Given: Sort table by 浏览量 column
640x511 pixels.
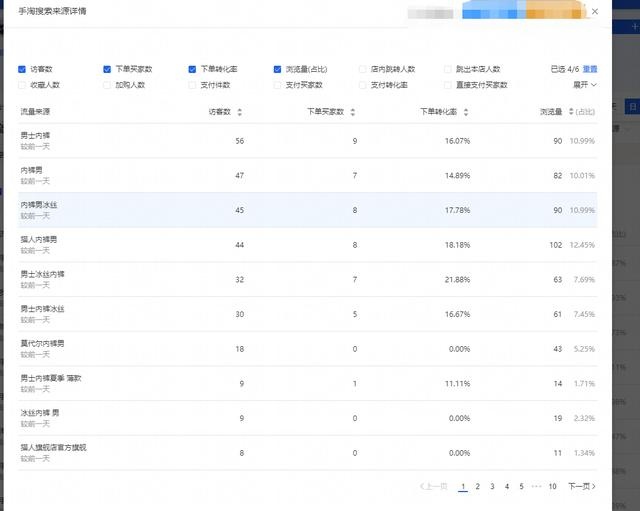Looking at the screenshot, I should click(571, 111).
